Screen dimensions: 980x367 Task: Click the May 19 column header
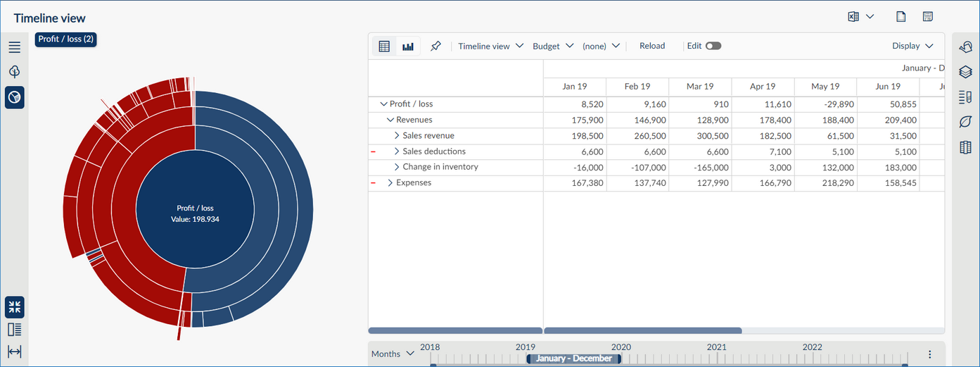click(x=825, y=87)
